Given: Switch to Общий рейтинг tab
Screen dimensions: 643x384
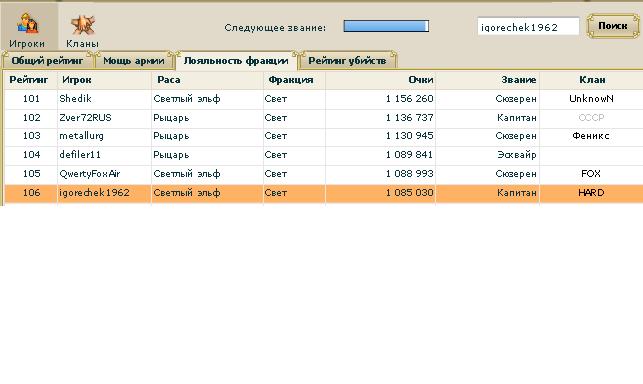Looking at the screenshot, I should [x=48, y=61].
